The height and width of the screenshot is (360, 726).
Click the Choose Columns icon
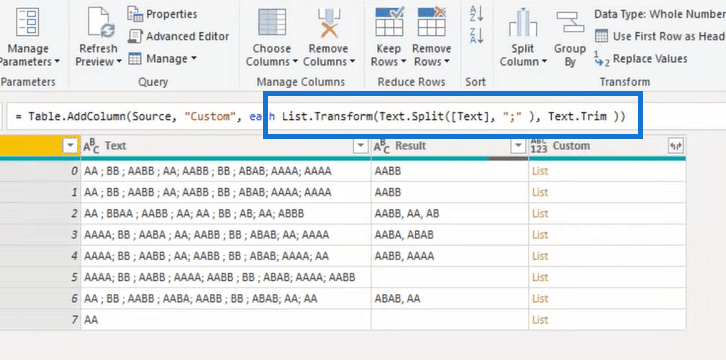pyautogui.click(x=272, y=22)
